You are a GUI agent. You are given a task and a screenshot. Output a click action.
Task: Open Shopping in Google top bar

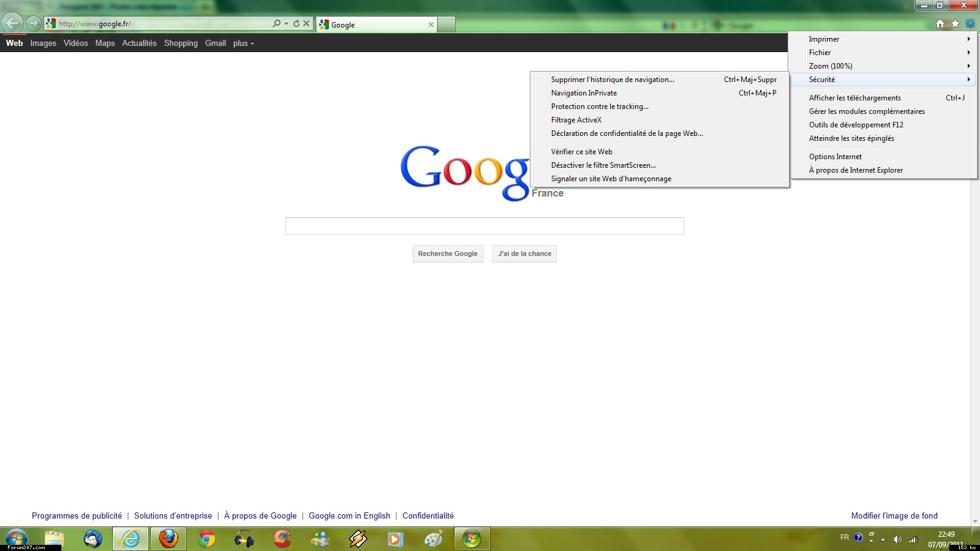181,43
